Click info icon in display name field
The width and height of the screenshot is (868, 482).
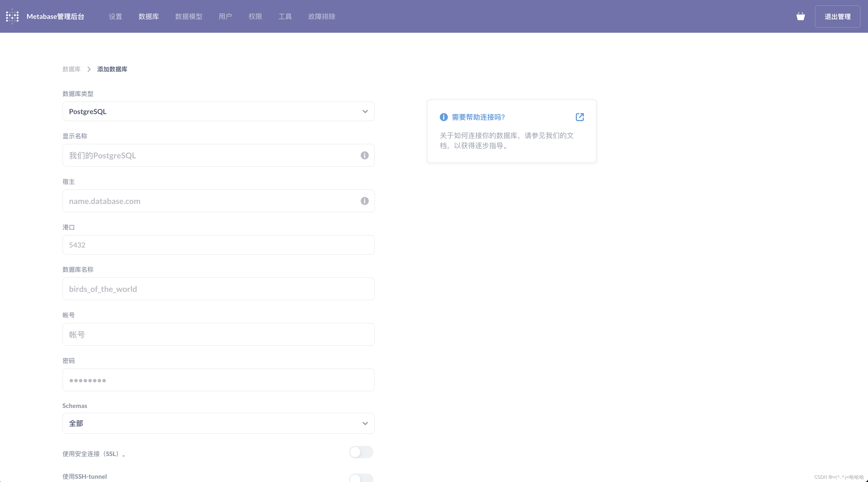[364, 155]
